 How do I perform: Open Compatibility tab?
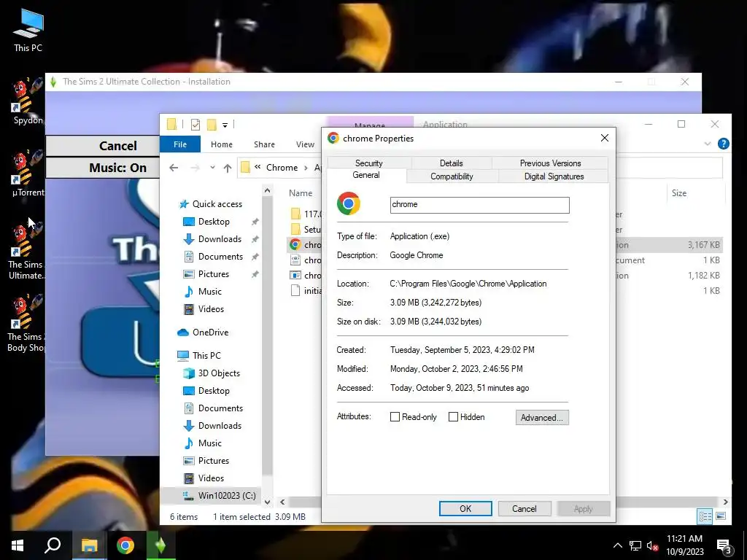pyautogui.click(x=452, y=176)
